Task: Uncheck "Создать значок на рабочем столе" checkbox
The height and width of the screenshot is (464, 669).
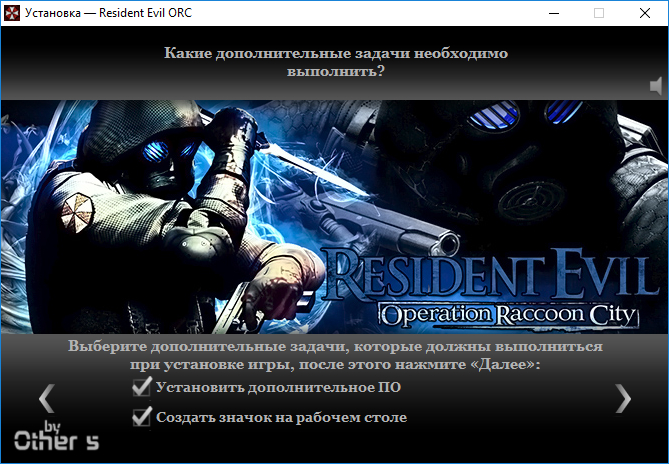Action: pyautogui.click(x=142, y=417)
